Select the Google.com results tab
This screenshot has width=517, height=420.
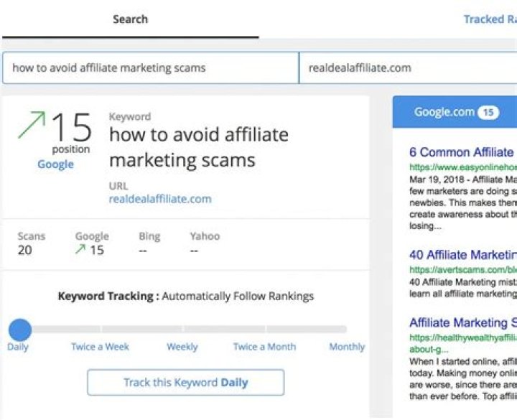click(x=444, y=112)
